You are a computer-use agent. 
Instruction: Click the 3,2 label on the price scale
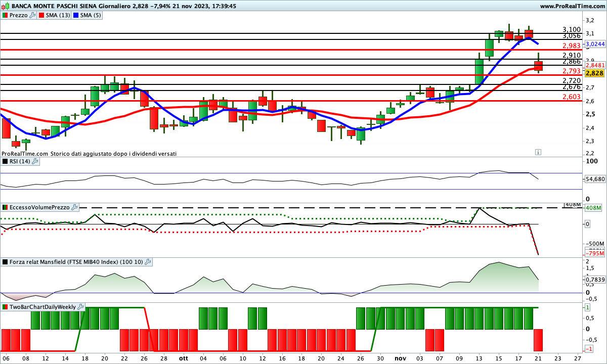click(589, 20)
